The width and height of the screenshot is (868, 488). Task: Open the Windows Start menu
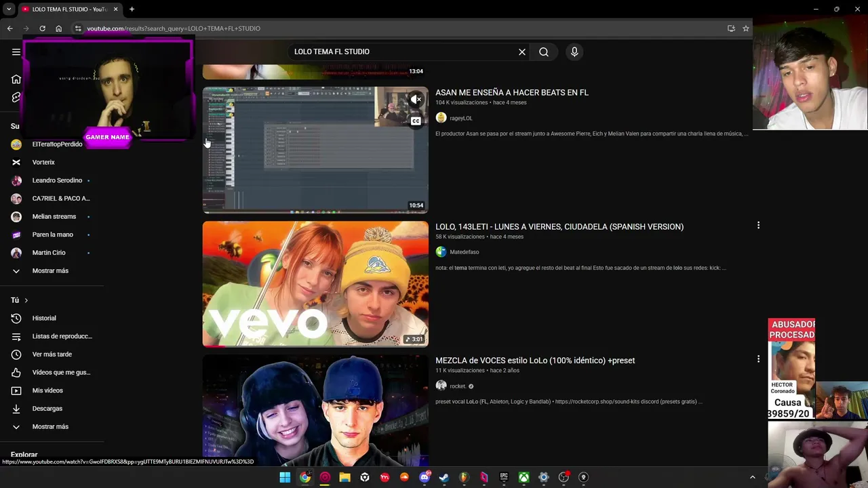(x=285, y=477)
